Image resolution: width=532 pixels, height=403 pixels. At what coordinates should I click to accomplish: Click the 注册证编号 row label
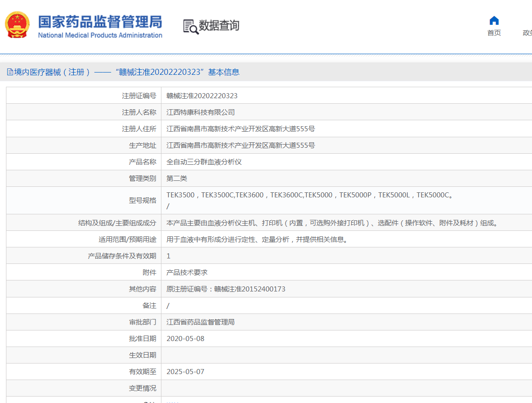[139, 96]
